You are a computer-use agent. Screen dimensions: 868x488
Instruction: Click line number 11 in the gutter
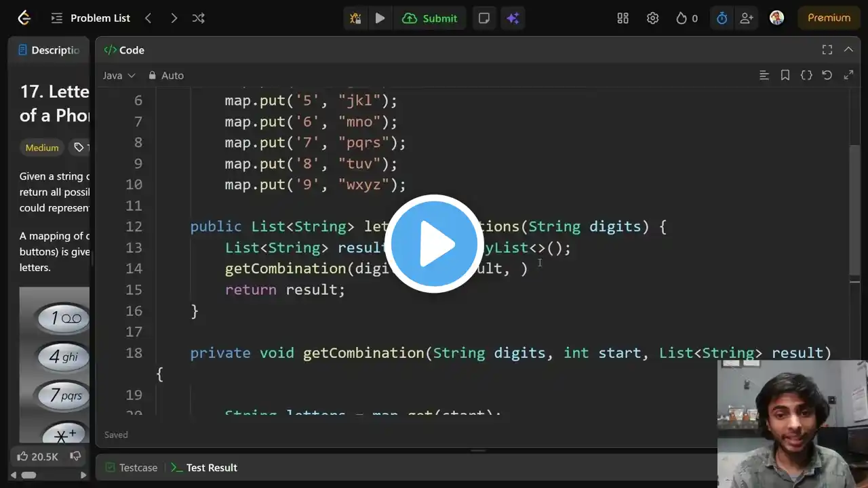tap(134, 206)
